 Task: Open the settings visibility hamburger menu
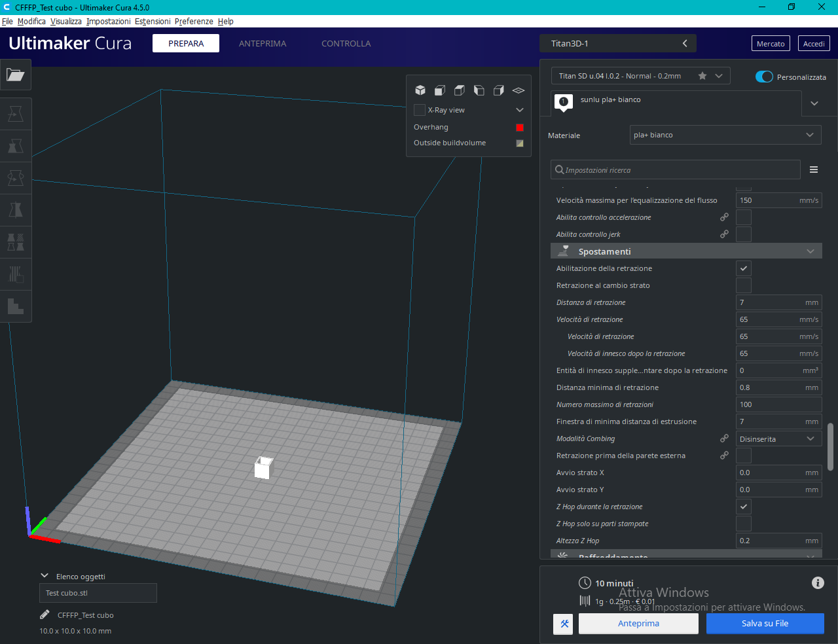[x=814, y=170]
